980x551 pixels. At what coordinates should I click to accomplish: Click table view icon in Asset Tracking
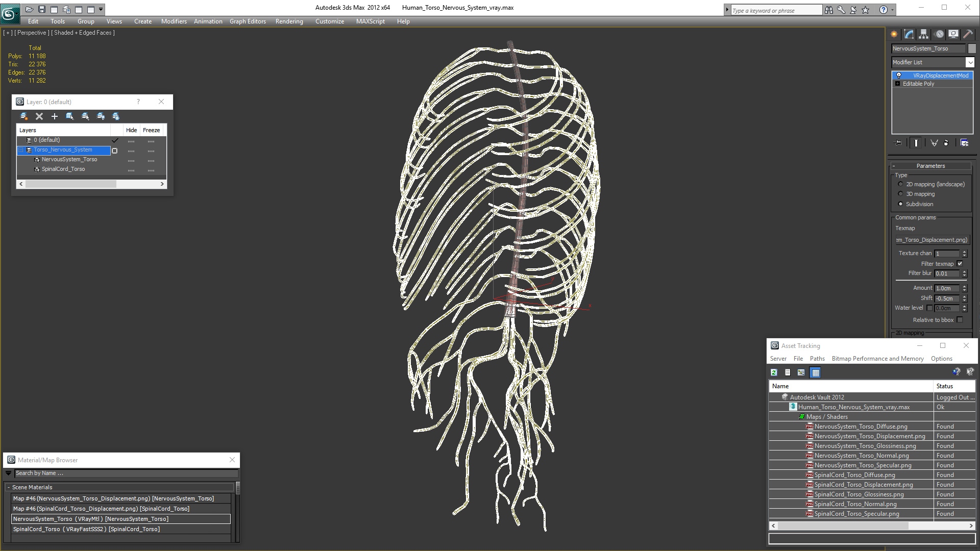pos(816,372)
